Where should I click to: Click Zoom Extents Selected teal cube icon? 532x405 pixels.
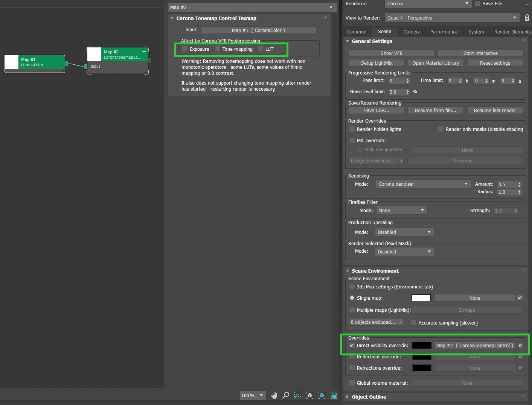tap(322, 395)
